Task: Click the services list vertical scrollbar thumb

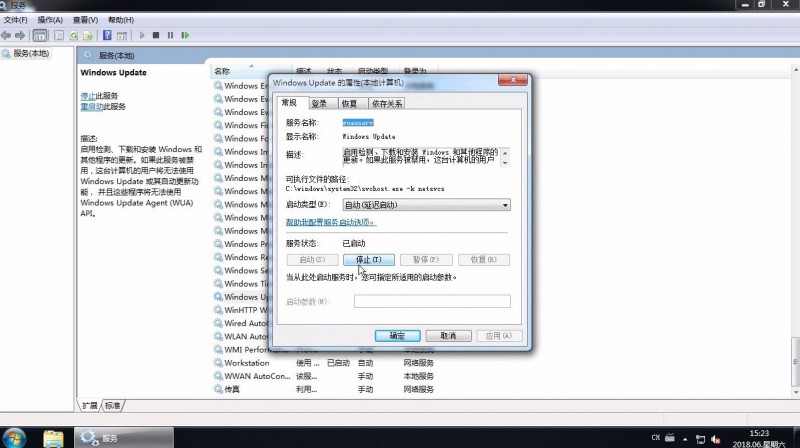Action: 796,362
